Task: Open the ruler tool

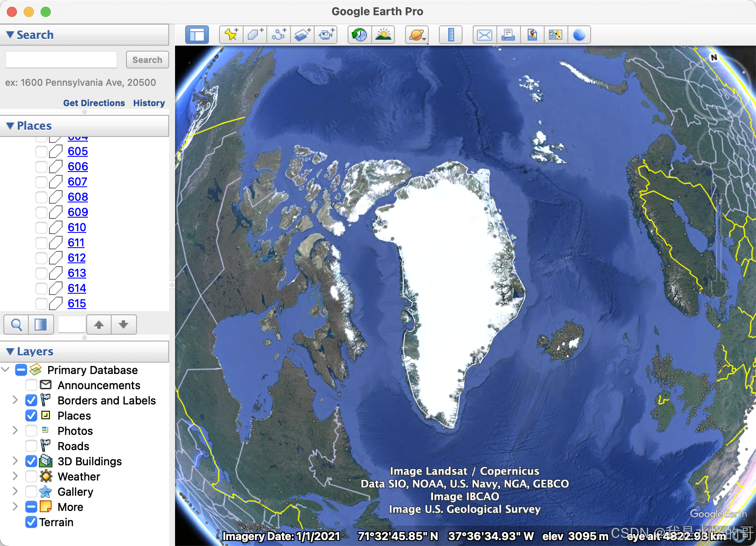Action: (451, 35)
